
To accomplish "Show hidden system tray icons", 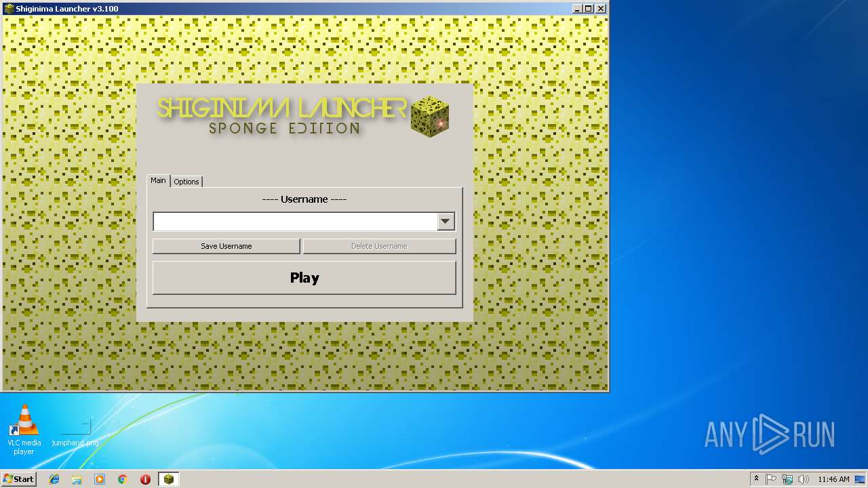I will [x=756, y=479].
